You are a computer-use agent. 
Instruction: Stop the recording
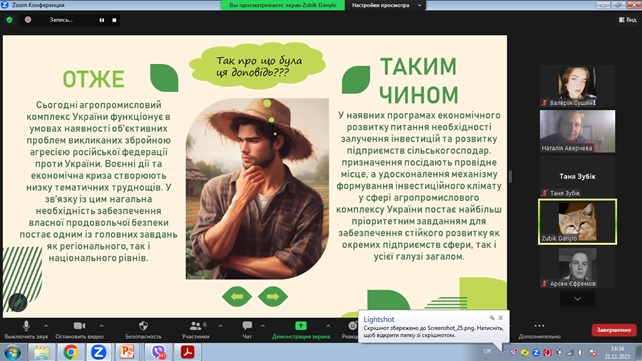(114, 20)
